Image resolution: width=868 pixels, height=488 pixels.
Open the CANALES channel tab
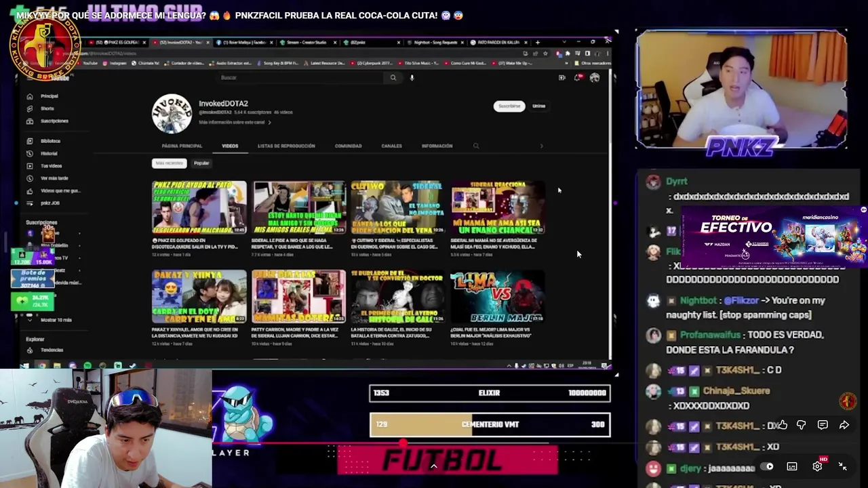click(391, 146)
